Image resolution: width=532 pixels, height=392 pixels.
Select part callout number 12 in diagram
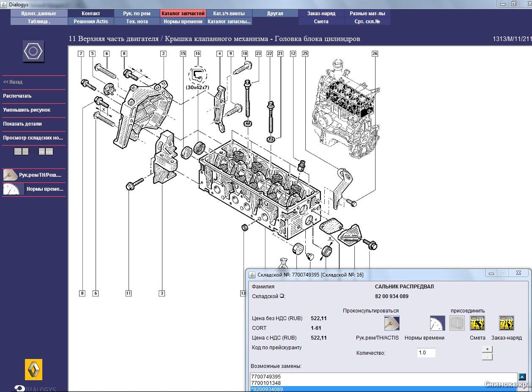point(293,54)
